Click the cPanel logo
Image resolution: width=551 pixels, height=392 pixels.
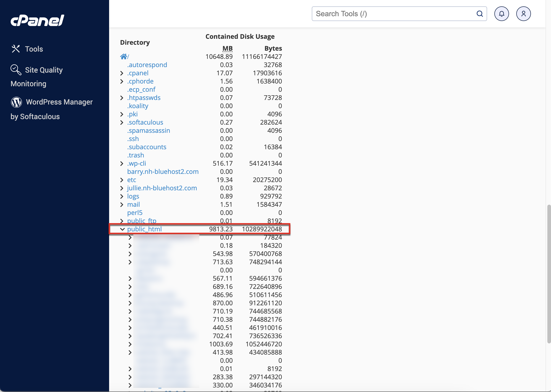pyautogui.click(x=37, y=20)
